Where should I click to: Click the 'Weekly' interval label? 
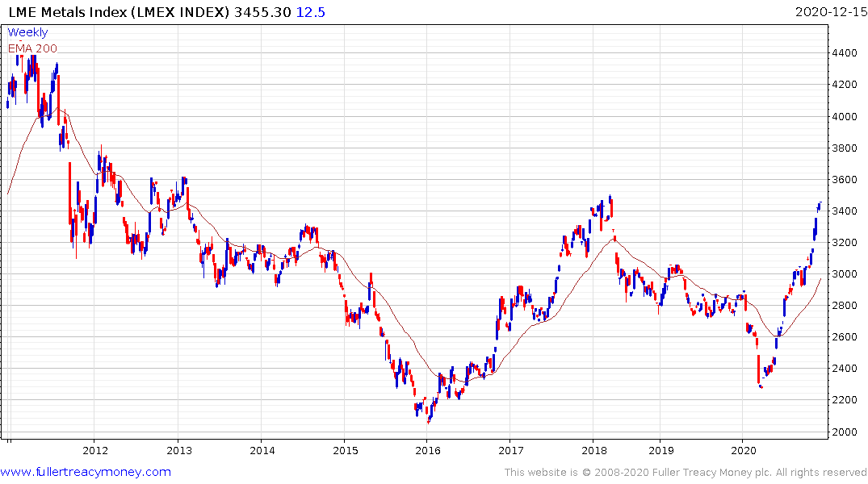click(x=27, y=32)
